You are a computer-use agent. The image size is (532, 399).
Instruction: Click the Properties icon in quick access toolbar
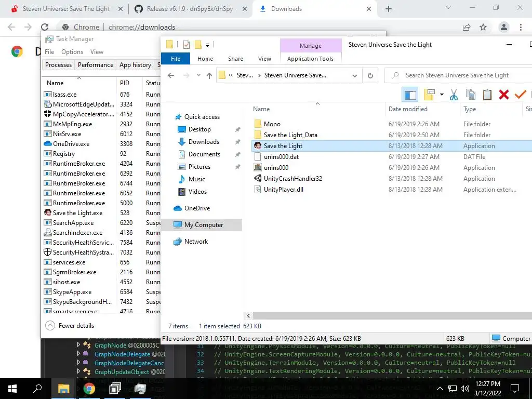pos(187,45)
